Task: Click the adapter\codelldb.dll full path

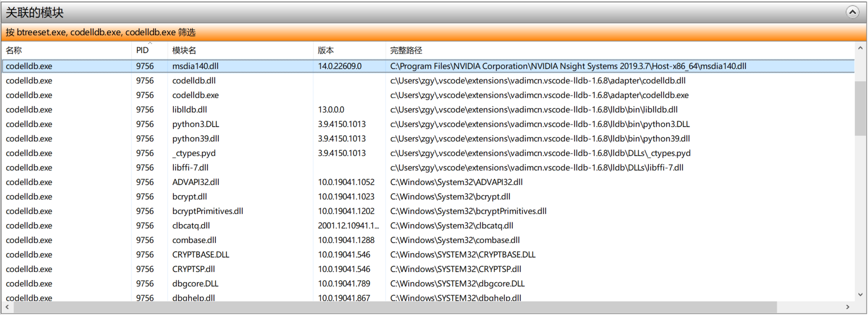Action: [538, 81]
